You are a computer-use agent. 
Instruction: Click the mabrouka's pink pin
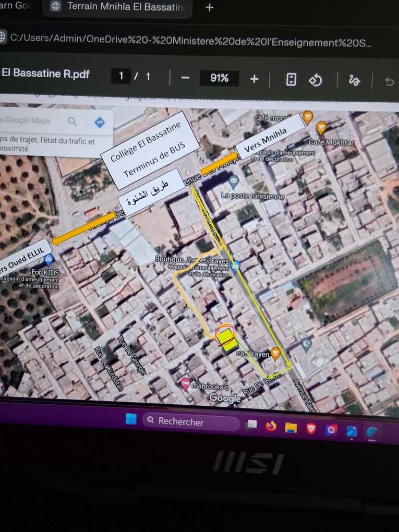pyautogui.click(x=185, y=384)
